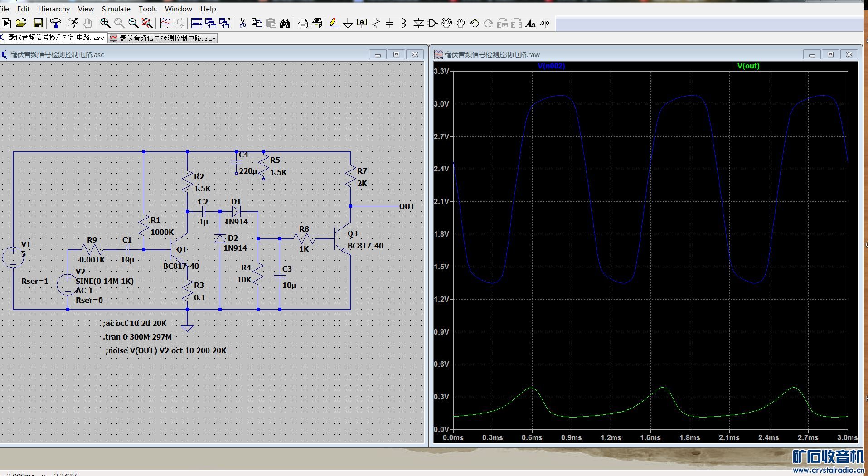Open the Help menu
Image resolution: width=868 pixels, height=476 pixels.
(x=208, y=9)
